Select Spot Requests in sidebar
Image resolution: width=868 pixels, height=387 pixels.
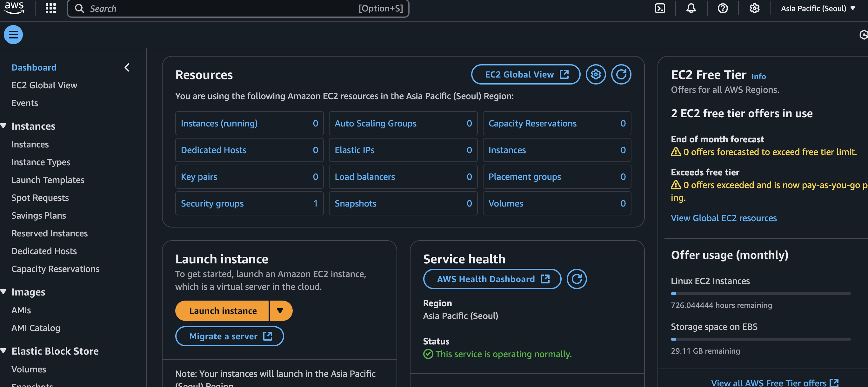click(x=40, y=198)
